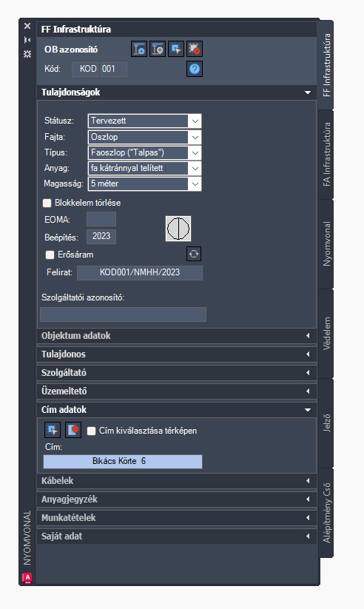
Task: Click the refresh icon beside Erősáram
Action: pos(194,254)
